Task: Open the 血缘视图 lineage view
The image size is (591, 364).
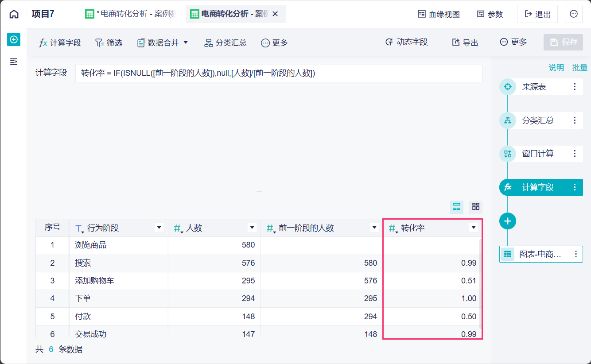Action: pos(439,14)
